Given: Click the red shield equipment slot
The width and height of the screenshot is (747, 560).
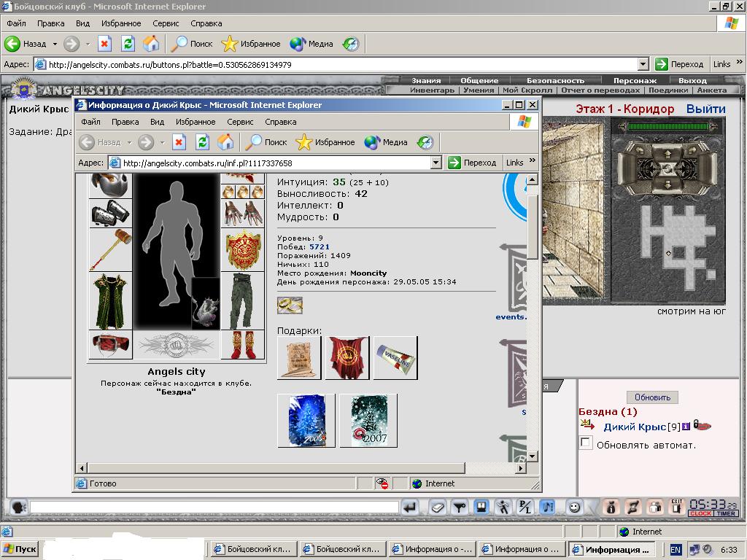Looking at the screenshot, I should pos(242,249).
